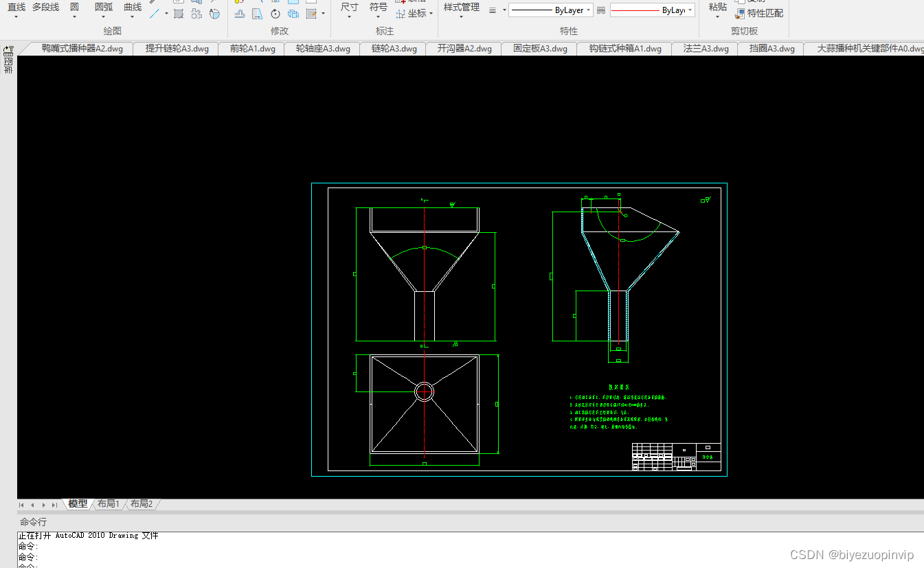
Task: Click the revision cloud/wipeout icon in 绘图
Action: tap(214, 13)
